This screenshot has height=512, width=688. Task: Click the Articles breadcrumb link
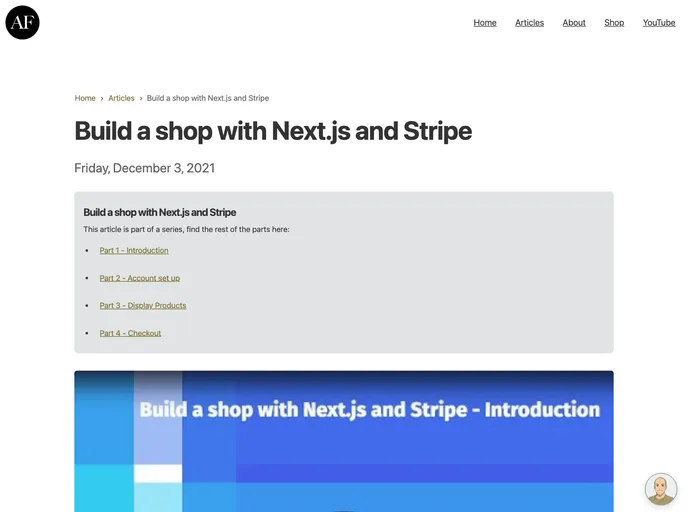pos(121,98)
